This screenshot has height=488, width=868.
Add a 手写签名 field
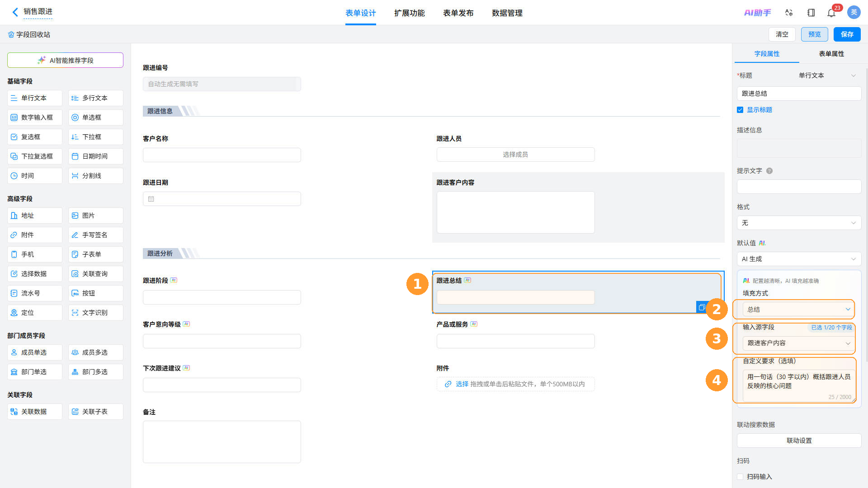[96, 235]
